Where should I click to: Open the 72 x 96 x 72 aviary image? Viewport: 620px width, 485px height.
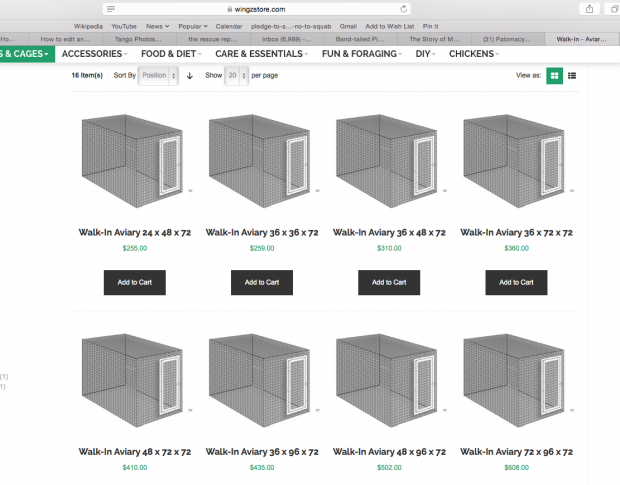pyautogui.click(x=514, y=380)
